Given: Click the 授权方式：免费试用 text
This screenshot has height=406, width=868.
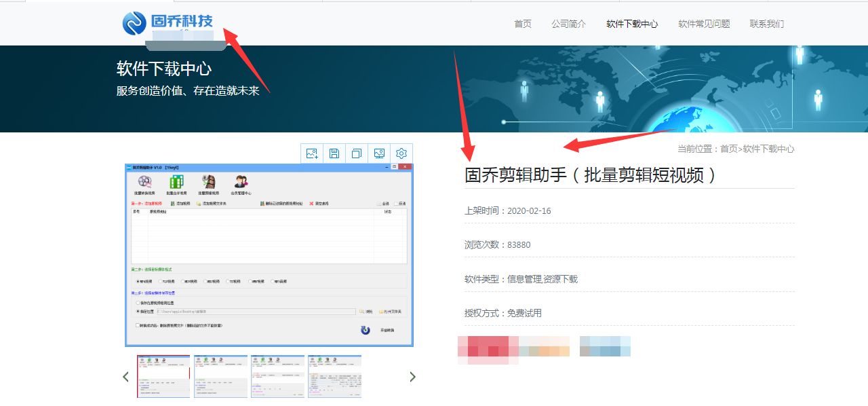Looking at the screenshot, I should pos(503,313).
